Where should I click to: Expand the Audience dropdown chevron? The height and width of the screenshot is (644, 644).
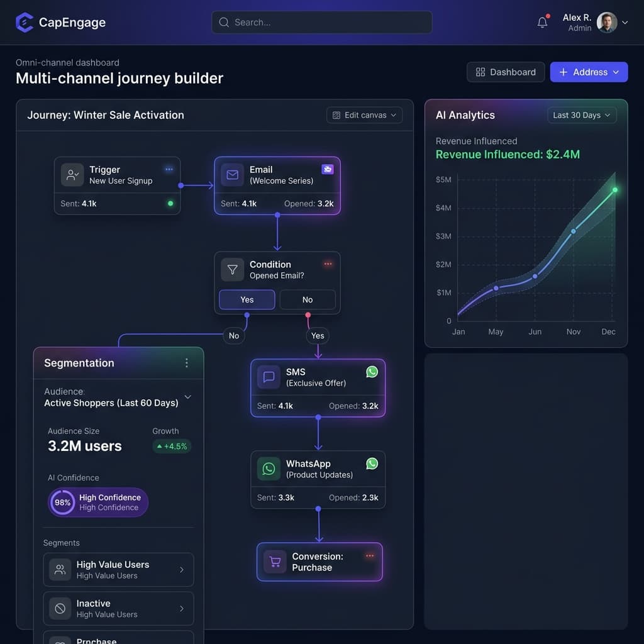pyautogui.click(x=187, y=397)
